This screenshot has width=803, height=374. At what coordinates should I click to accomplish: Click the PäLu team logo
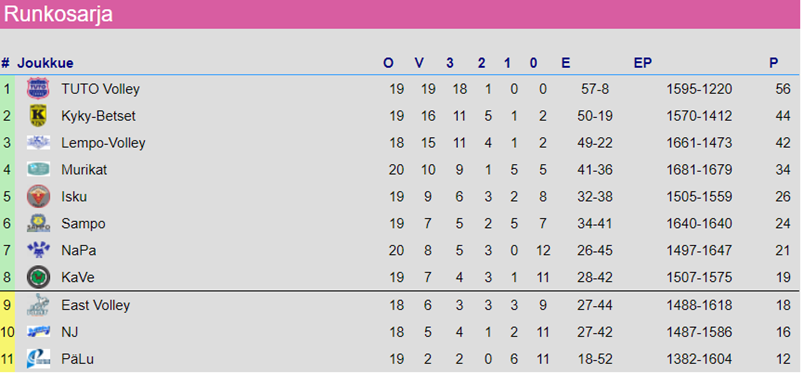coord(38,359)
